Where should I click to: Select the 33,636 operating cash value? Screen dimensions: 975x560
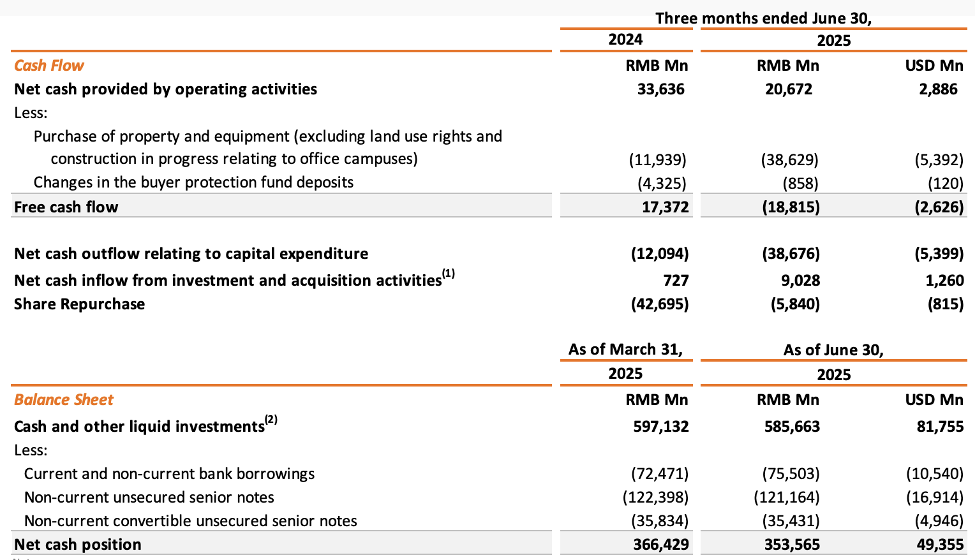pos(661,89)
